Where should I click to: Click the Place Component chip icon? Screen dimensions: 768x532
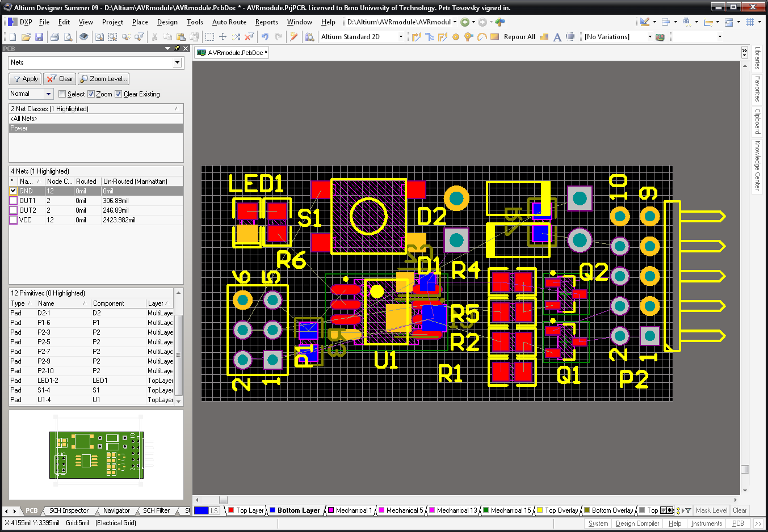pyautogui.click(x=570, y=37)
